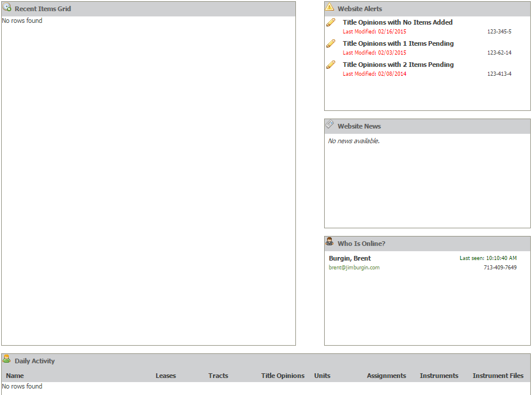Open Title Opinions with 2 Items Pending
The width and height of the screenshot is (532, 395).
[x=398, y=65]
